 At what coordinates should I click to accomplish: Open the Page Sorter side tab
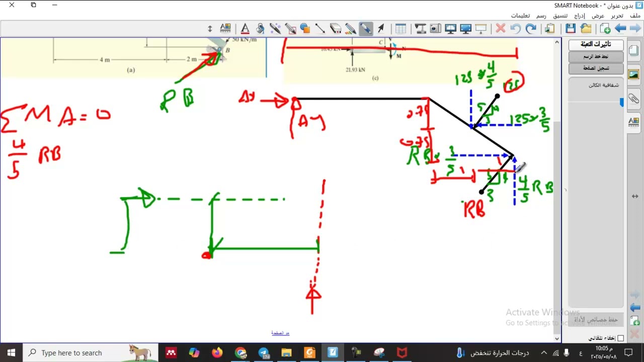tap(633, 51)
